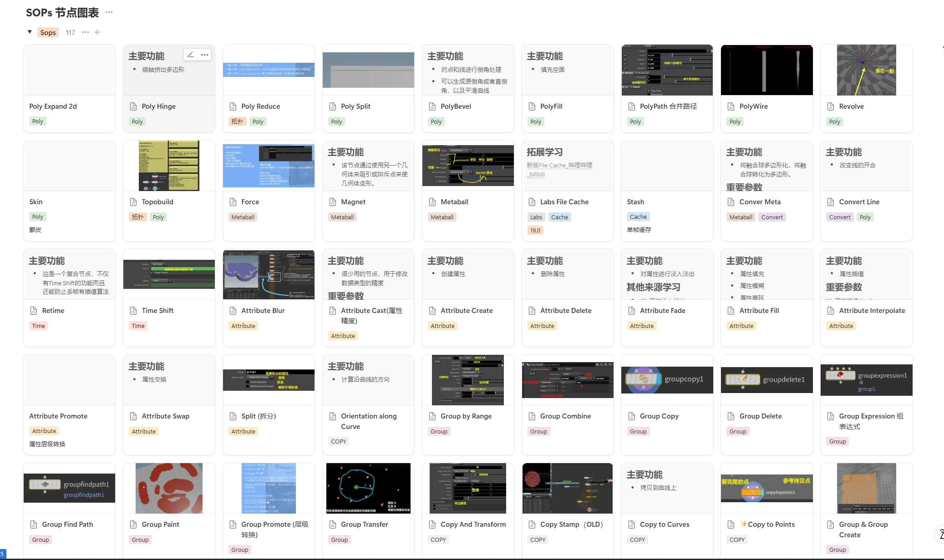Collapse the Sops group toggle triangle
Image resolution: width=944 pixels, height=560 pixels.
[30, 32]
